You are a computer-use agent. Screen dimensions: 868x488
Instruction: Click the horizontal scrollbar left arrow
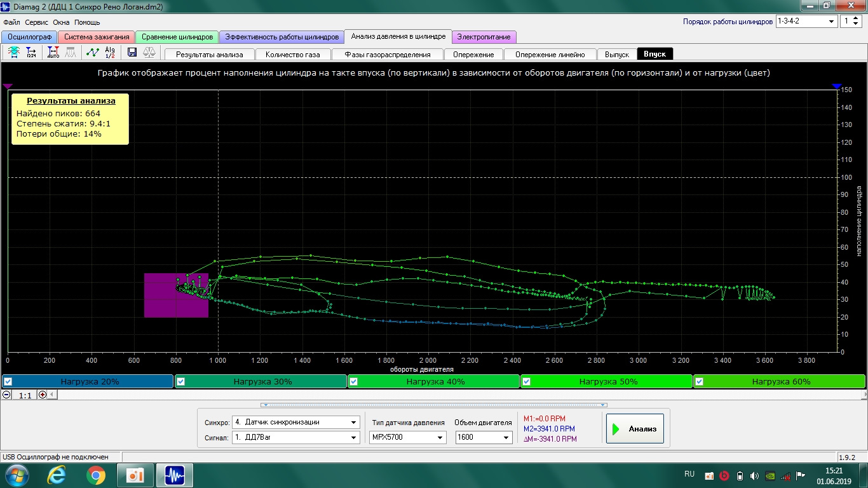coord(53,395)
